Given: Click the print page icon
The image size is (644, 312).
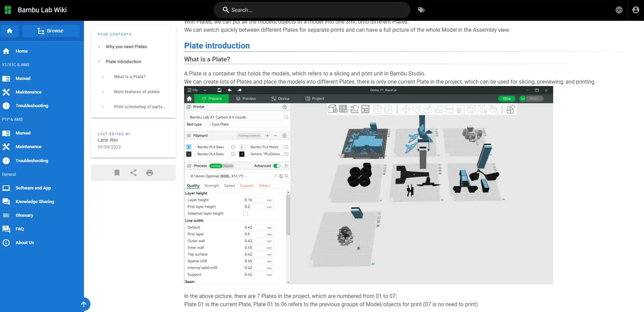Looking at the screenshot, I should tap(150, 173).
